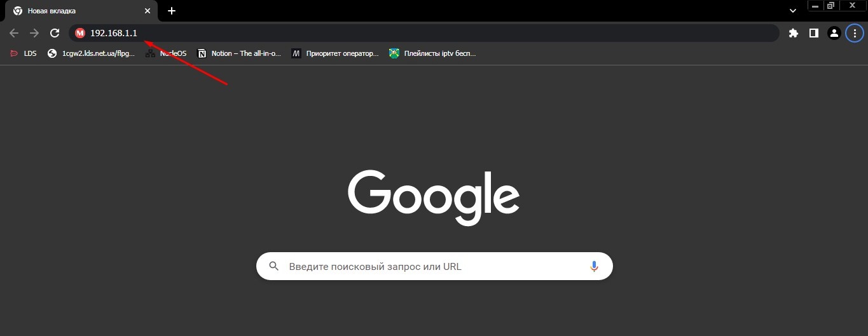Viewport: 868px width, 336px height.
Task: Open the LDS bookmark
Action: click(x=24, y=53)
